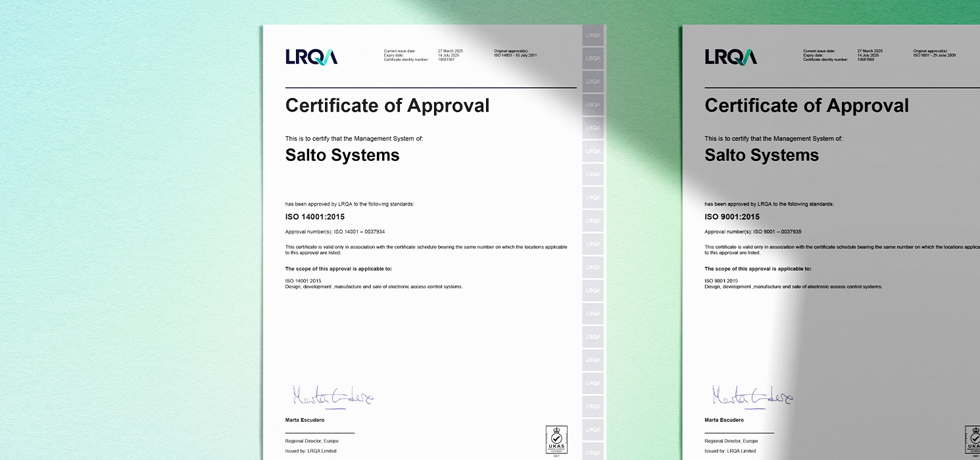This screenshot has width=980, height=460.
Task: Click the LRQA logo on the ISO 14001 certificate
Action: click(x=312, y=57)
